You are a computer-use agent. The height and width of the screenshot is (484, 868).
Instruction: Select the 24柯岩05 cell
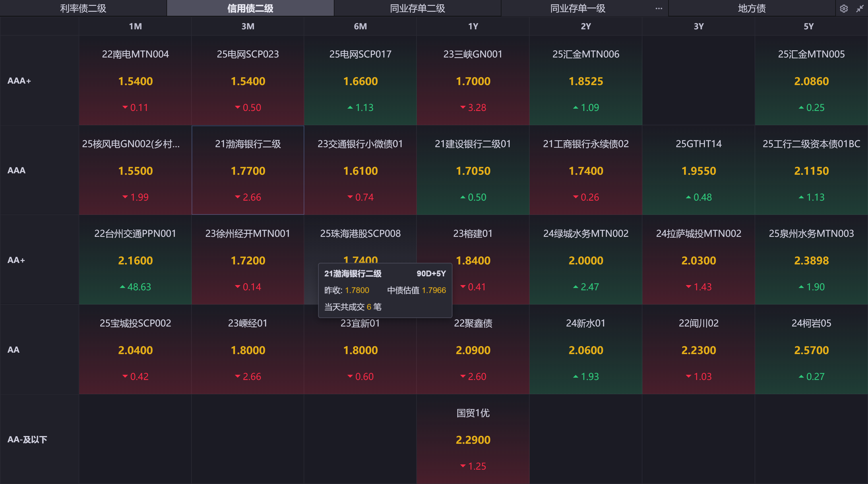[811, 349]
